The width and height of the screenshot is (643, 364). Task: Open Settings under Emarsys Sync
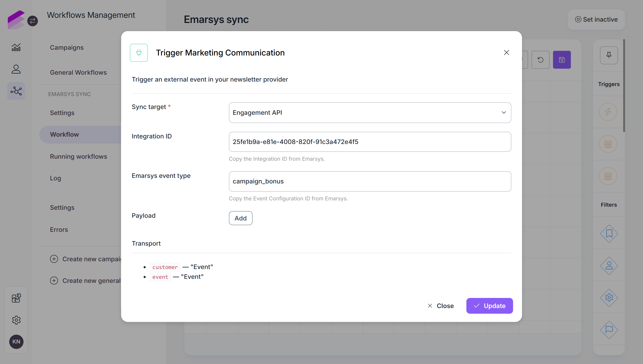click(x=62, y=113)
